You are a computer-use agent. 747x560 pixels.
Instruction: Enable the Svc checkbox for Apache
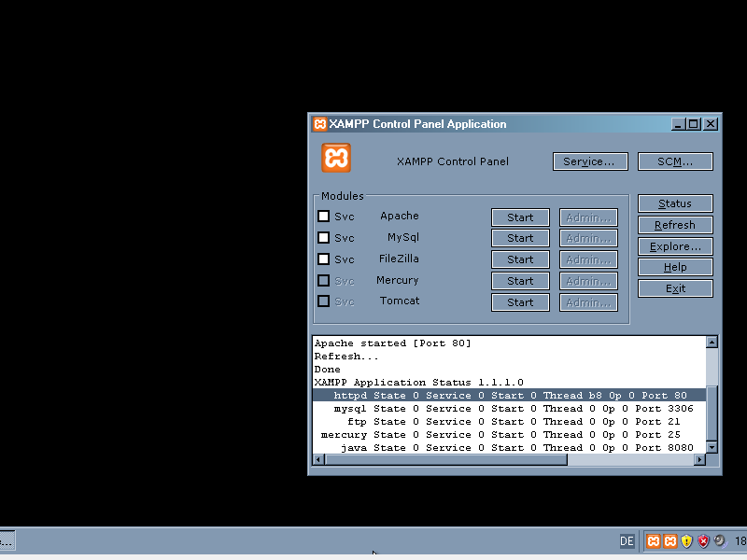323,217
